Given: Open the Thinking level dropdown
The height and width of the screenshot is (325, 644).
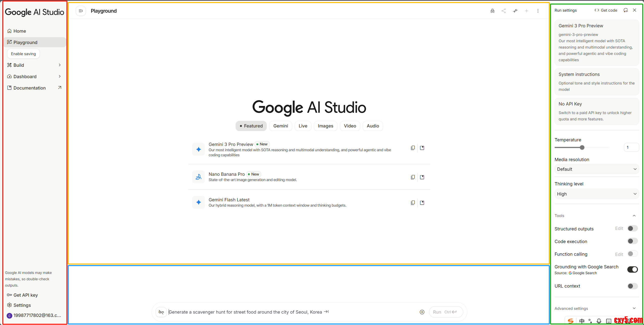Looking at the screenshot, I should pyautogui.click(x=596, y=194).
